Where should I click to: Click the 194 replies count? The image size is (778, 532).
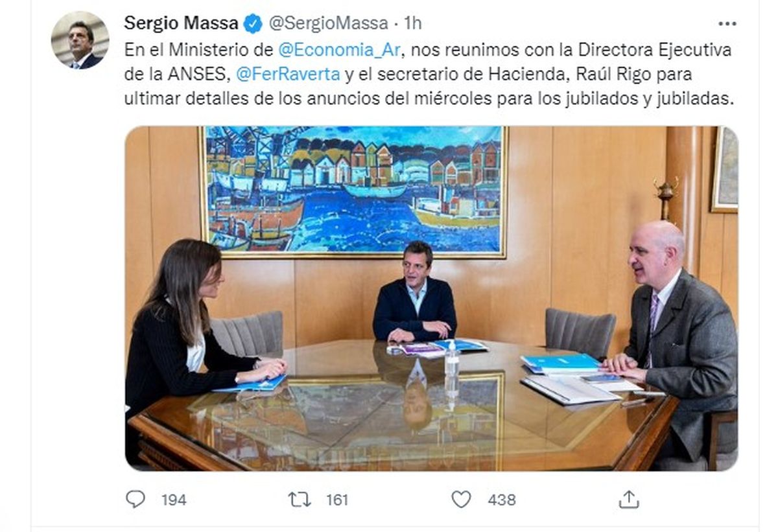(174, 500)
